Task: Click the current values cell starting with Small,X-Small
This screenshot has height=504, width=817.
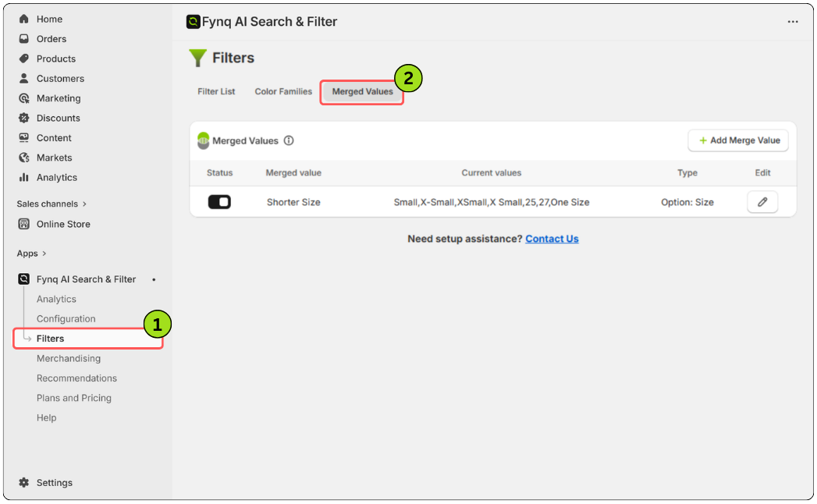Action: pyautogui.click(x=492, y=202)
